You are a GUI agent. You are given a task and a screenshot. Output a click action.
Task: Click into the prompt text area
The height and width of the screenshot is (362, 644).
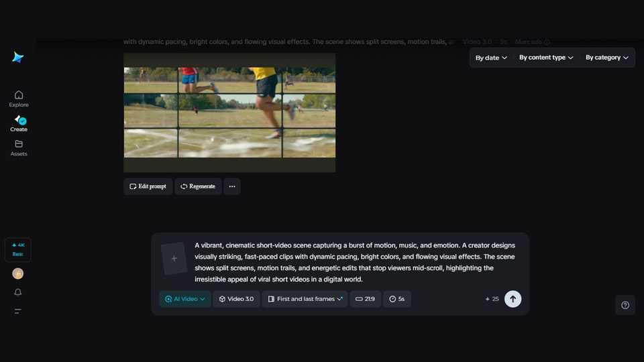[x=355, y=262]
